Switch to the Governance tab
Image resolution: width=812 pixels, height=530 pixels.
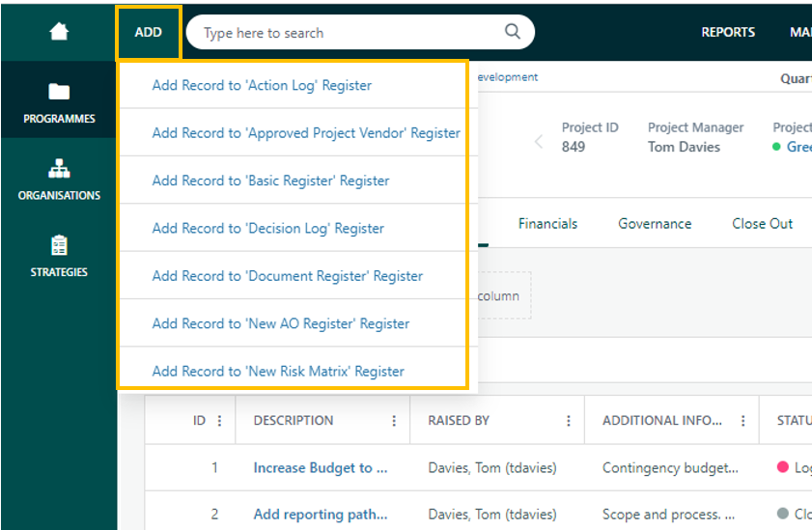[655, 224]
